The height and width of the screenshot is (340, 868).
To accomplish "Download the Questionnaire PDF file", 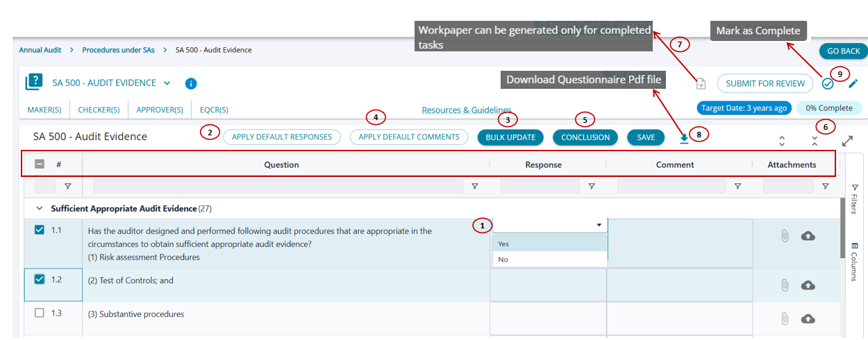I will coord(684,139).
